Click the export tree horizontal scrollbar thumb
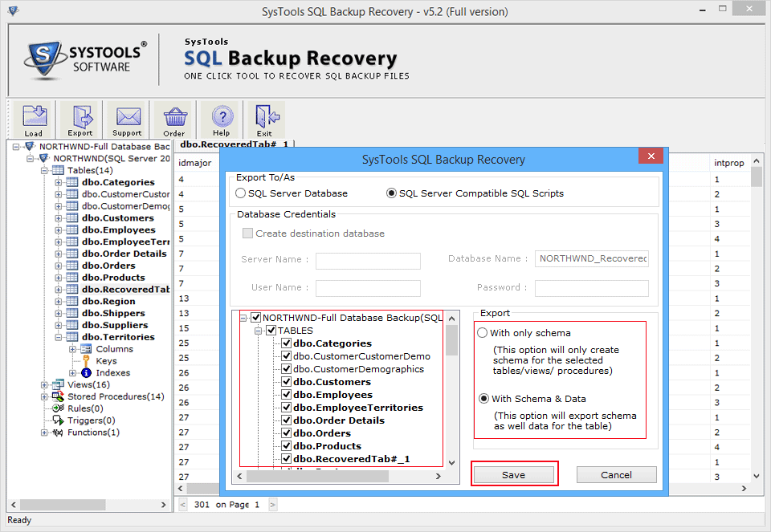Screen dimensions: 771x532 [318, 476]
